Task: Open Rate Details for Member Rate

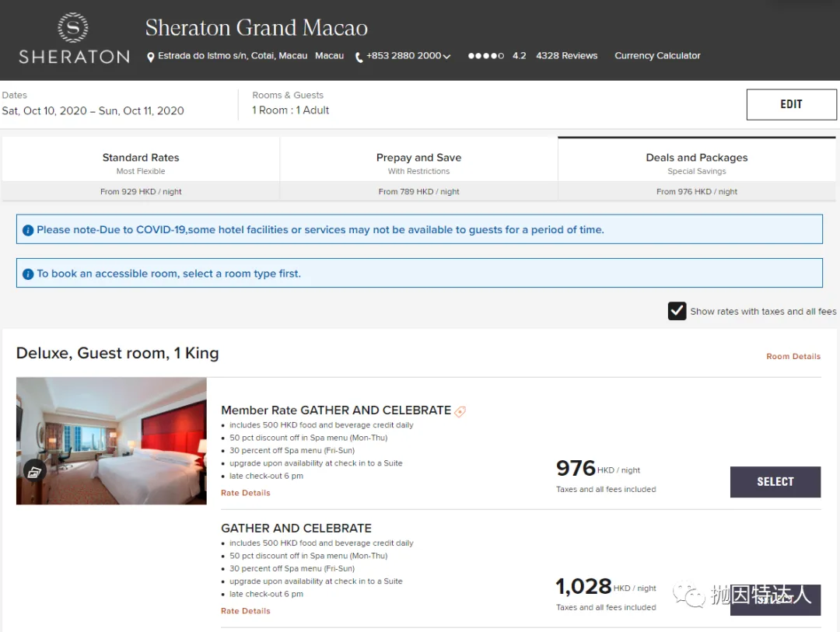Action: tap(245, 493)
